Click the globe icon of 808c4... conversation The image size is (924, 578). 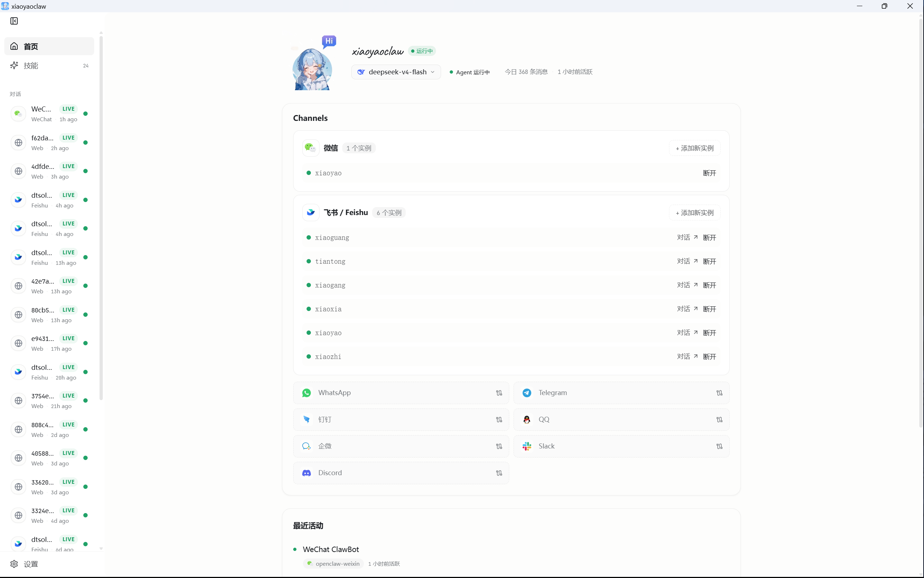click(x=18, y=429)
